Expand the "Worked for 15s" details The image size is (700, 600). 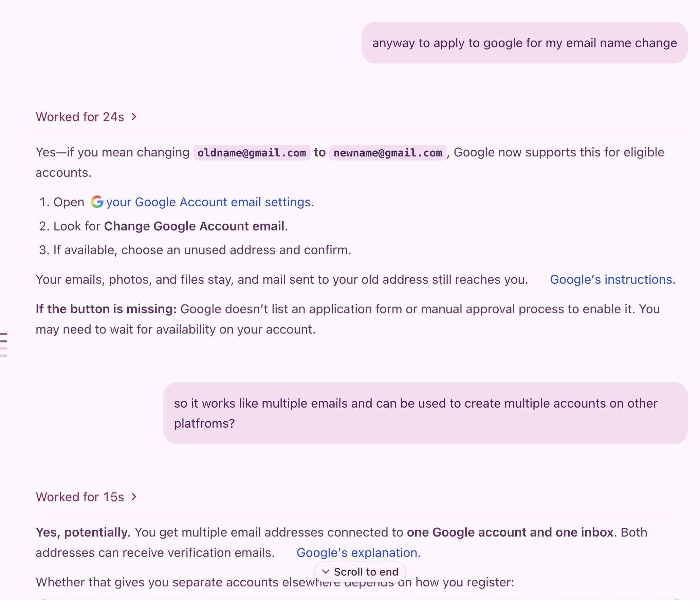tap(86, 497)
